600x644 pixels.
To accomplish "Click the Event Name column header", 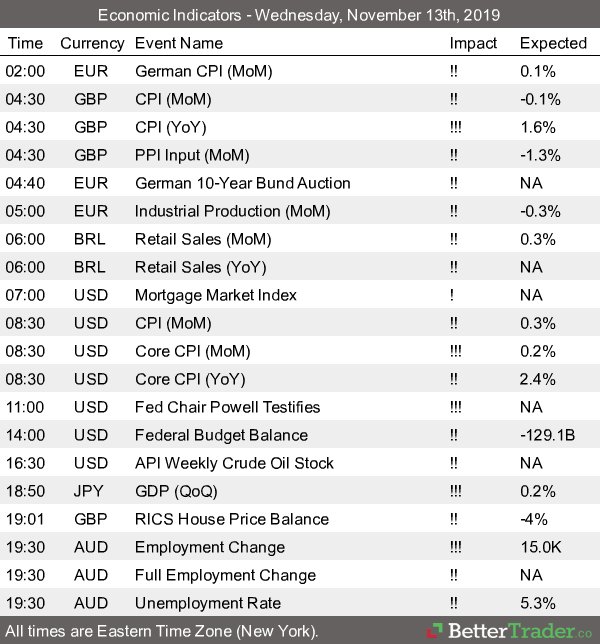I will [179, 43].
